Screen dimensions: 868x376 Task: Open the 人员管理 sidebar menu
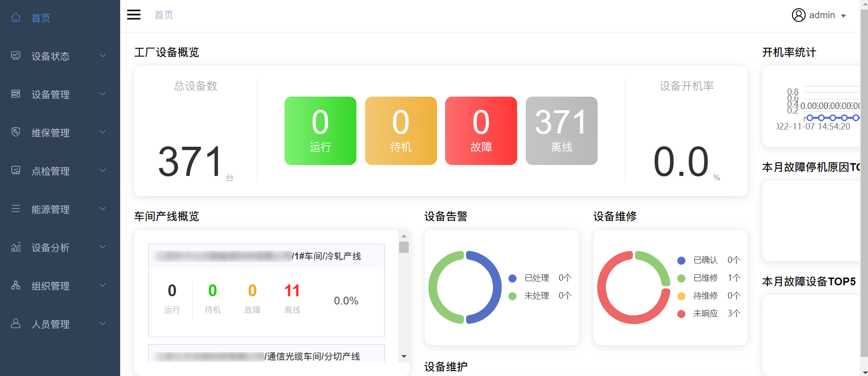tap(60, 324)
